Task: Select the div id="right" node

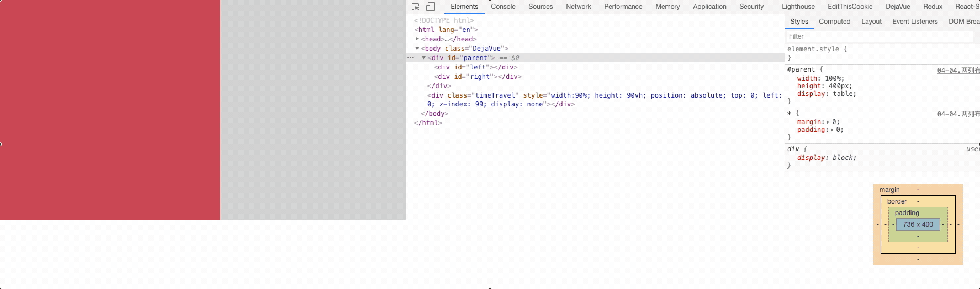Action: [x=477, y=77]
